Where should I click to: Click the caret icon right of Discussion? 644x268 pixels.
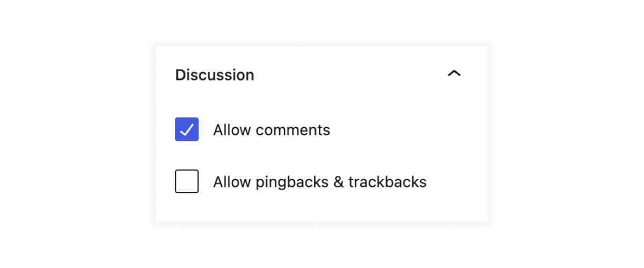click(x=454, y=73)
